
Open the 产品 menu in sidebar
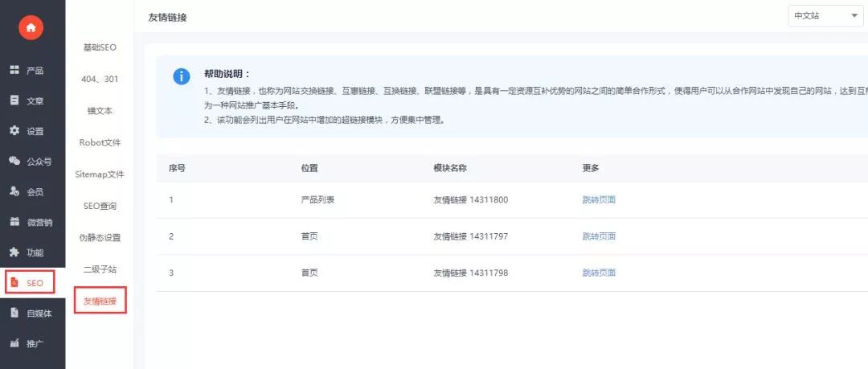click(33, 71)
